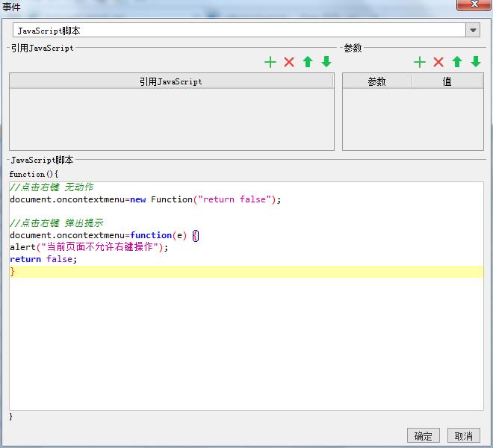Click the red delete X under 引用JavaScript

289,62
